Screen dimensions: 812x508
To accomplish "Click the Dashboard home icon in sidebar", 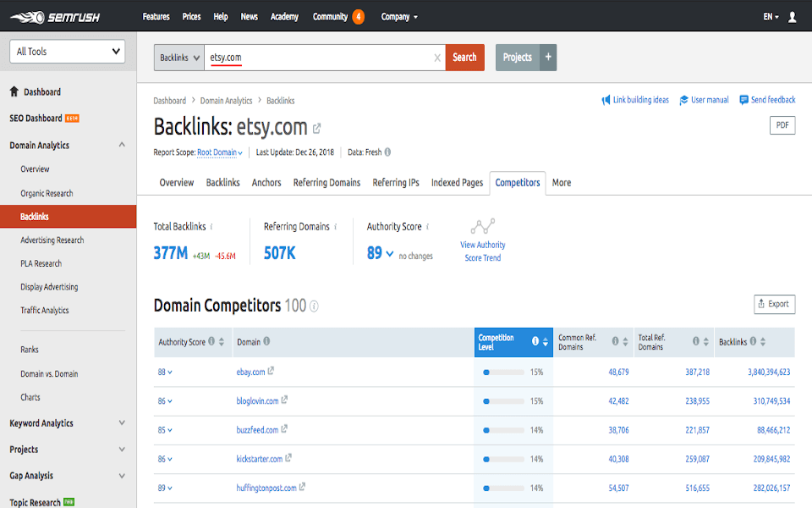I will (14, 91).
